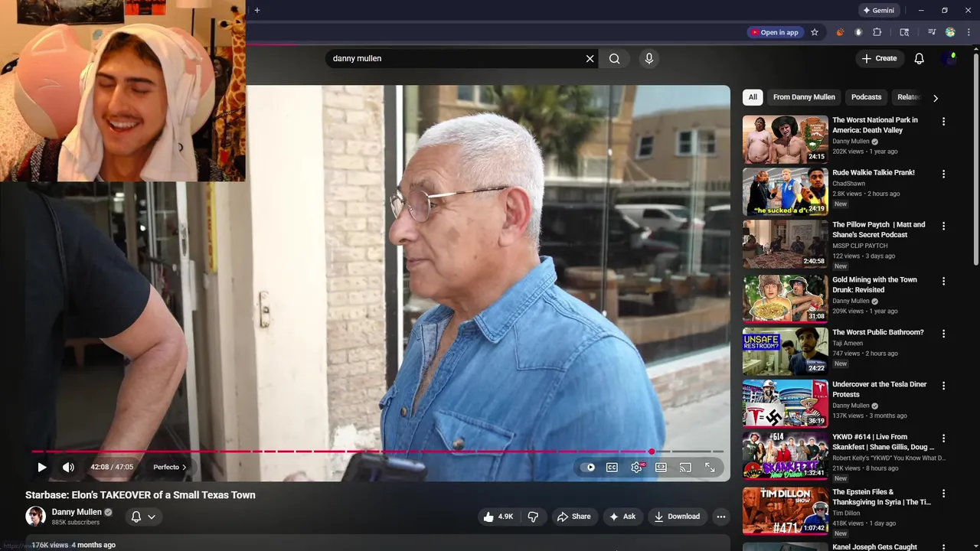Like the video (4.9K thumbs up)
This screenshot has height=551, width=980.
(498, 517)
